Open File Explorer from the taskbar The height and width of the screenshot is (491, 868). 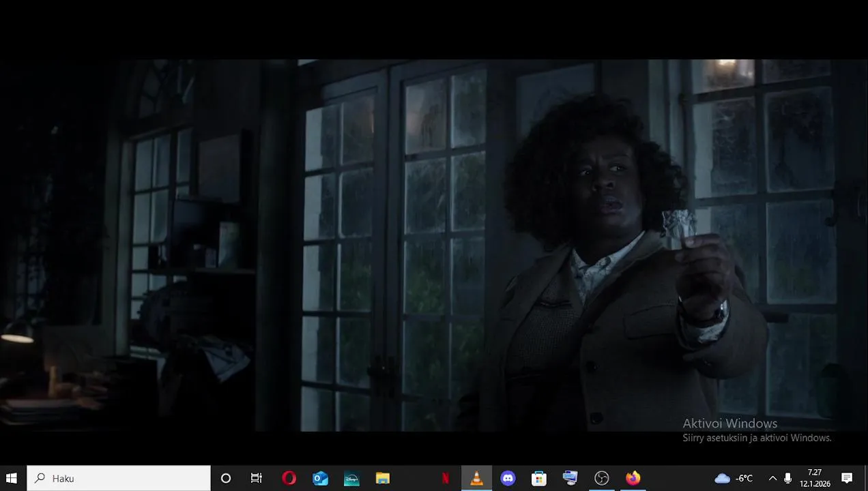(x=383, y=478)
